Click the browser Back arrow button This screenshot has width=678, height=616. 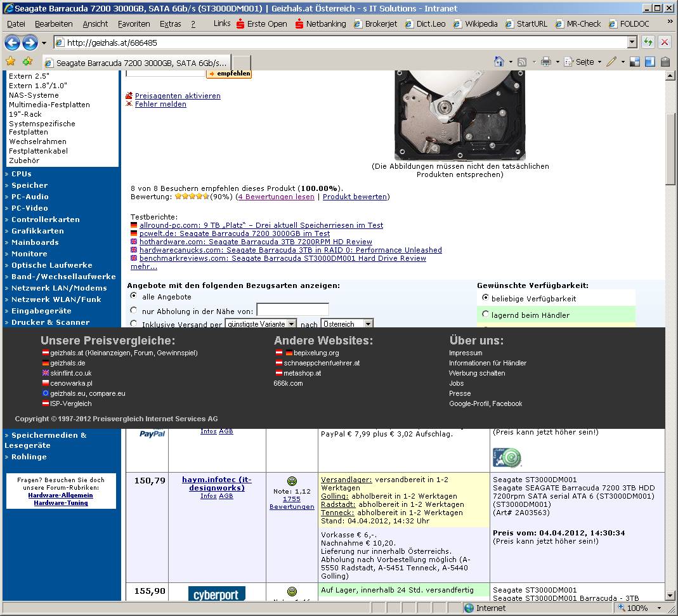12,43
